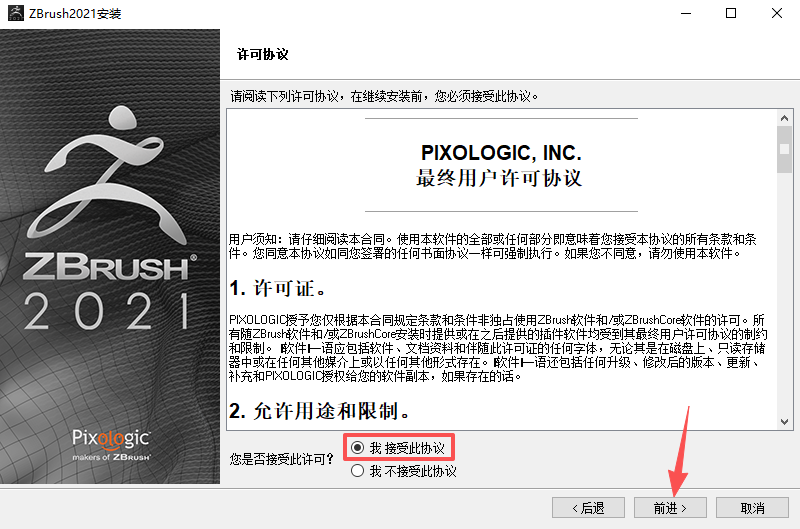800x529 pixels.
Task: Maximize the installer window
Action: tap(731, 13)
